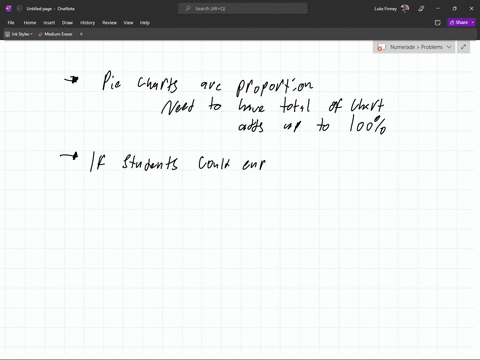
Task: Click the back arrow in title bar
Action: click(x=19, y=9)
